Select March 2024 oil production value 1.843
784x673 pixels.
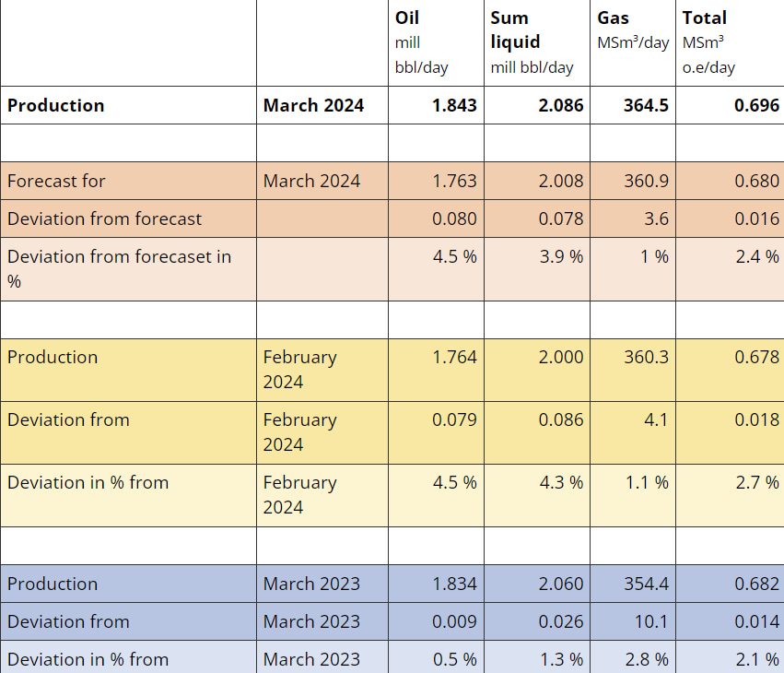click(454, 105)
